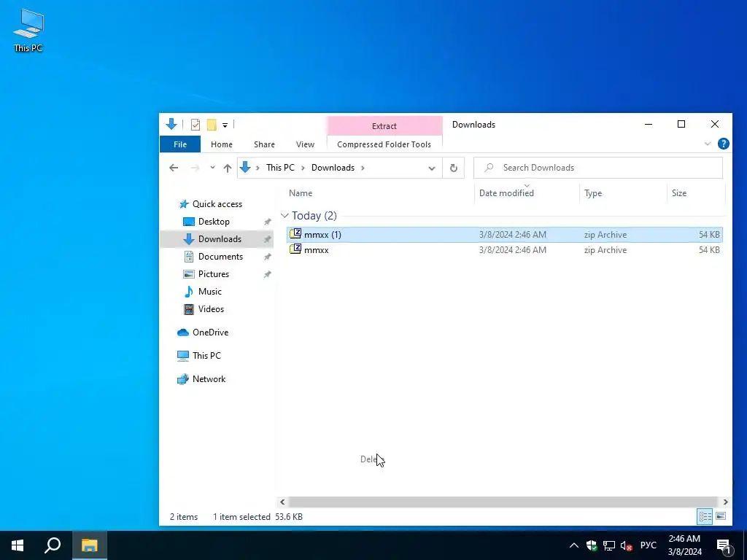747x560 pixels.
Task: Click the pin icon next to Desktop
Action: coord(267,222)
